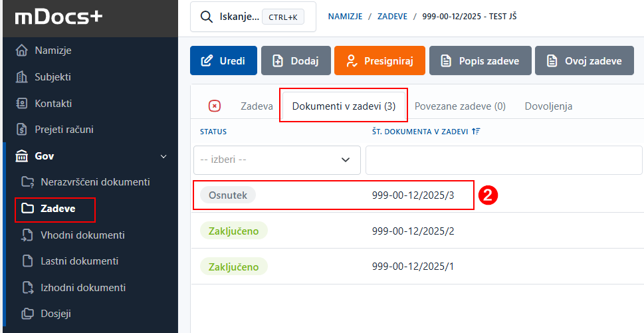Screen dimensions: 644x333
Task: Click the Nerazvrščeni dokumenti folder icon
Action: click(27, 182)
